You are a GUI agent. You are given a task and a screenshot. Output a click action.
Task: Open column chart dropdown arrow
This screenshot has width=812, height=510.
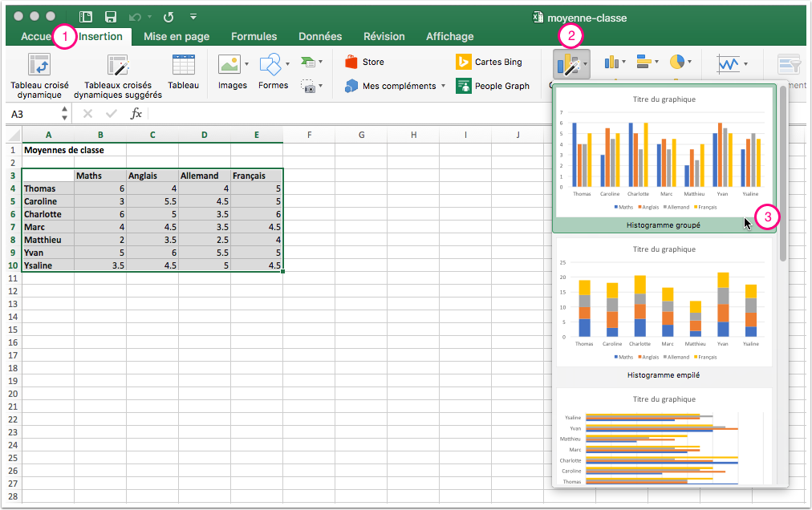[624, 62]
